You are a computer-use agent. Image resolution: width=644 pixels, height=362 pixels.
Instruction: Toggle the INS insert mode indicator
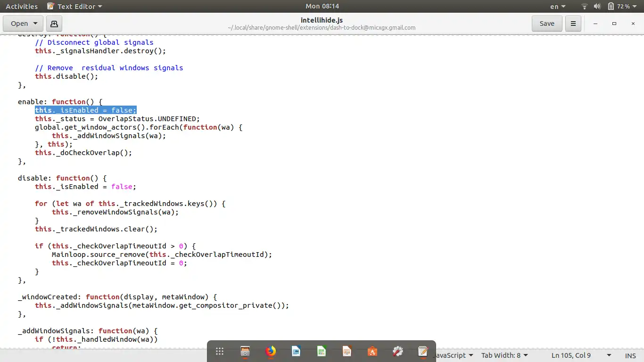pyautogui.click(x=630, y=355)
